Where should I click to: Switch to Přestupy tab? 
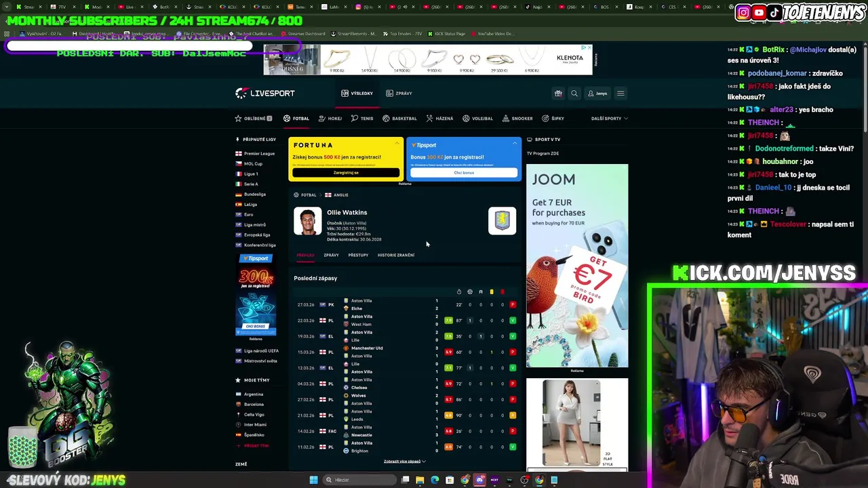pyautogui.click(x=358, y=256)
